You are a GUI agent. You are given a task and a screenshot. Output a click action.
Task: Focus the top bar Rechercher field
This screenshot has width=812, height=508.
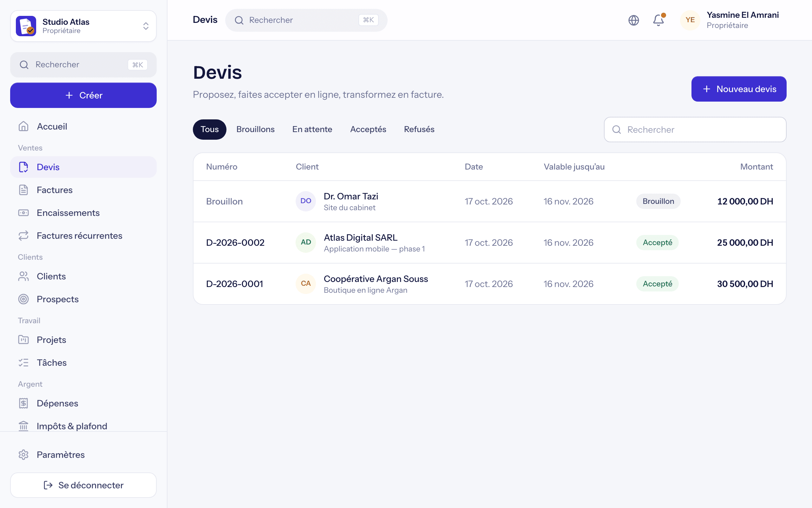click(x=306, y=20)
